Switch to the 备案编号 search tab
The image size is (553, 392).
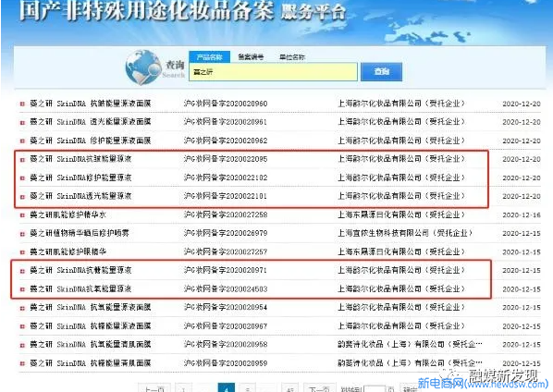click(x=251, y=57)
